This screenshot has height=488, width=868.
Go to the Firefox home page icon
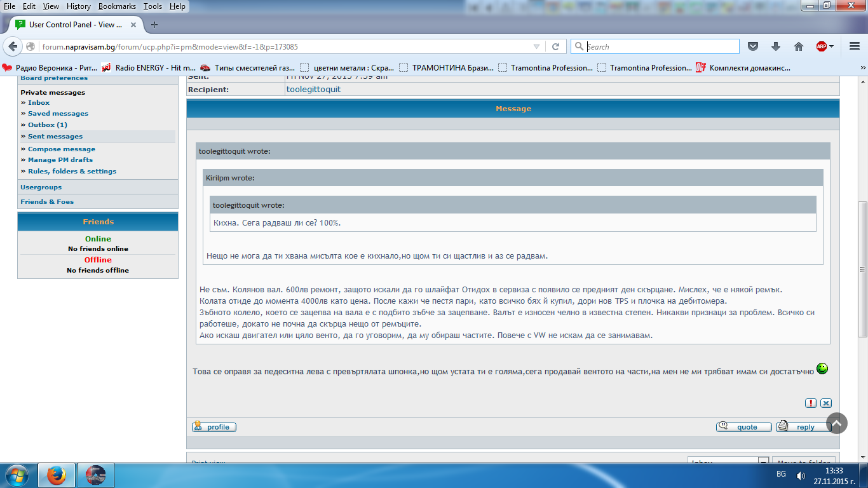[x=799, y=46]
